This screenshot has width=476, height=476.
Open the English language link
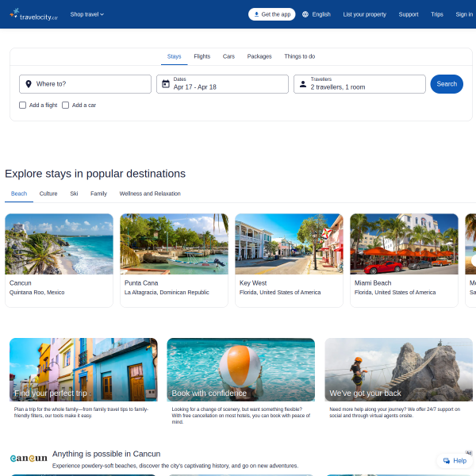pyautogui.click(x=317, y=14)
